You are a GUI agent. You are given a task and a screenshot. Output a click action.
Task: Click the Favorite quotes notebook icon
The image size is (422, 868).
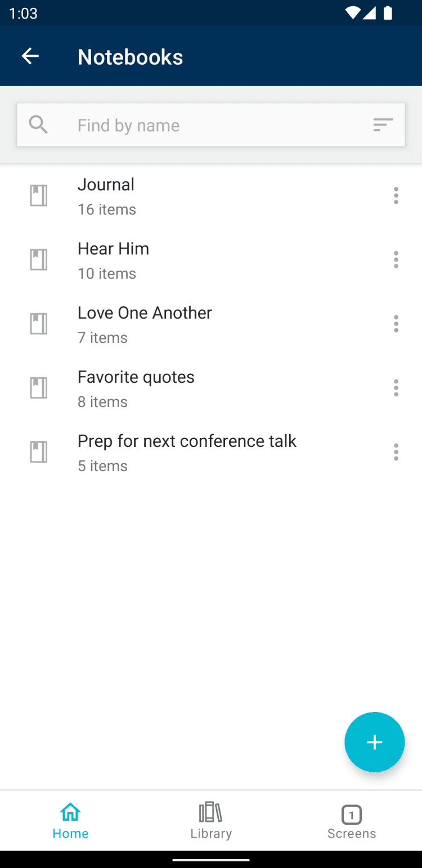tap(38, 388)
